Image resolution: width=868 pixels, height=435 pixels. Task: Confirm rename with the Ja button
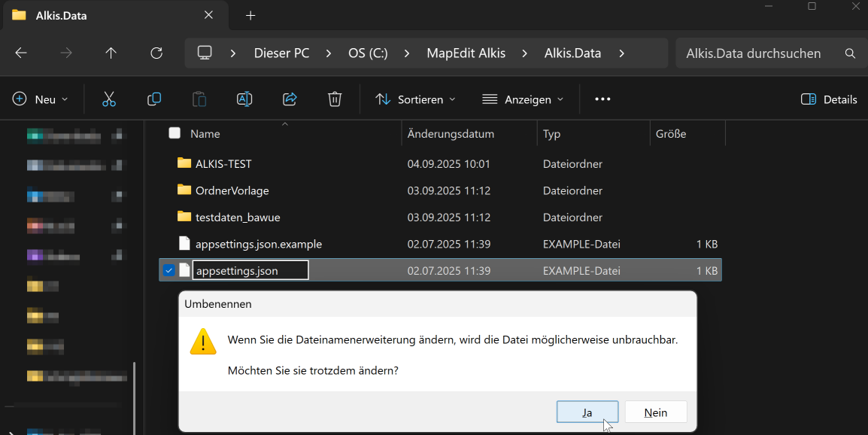pos(587,412)
